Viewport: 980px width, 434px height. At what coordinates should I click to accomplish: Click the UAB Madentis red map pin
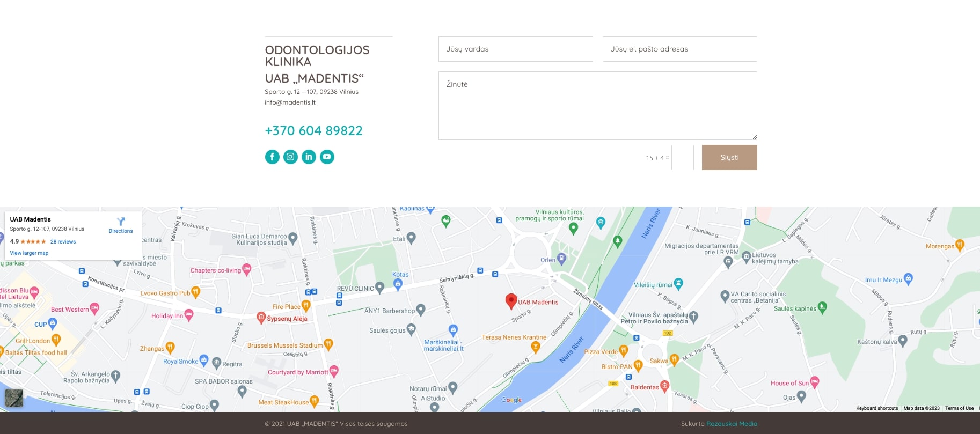tap(511, 301)
